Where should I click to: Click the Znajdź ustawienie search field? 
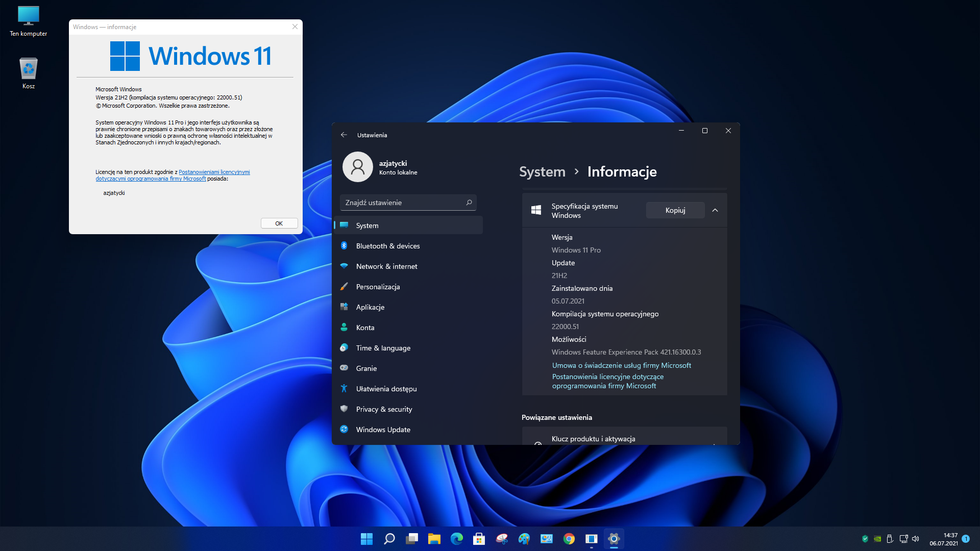point(408,203)
